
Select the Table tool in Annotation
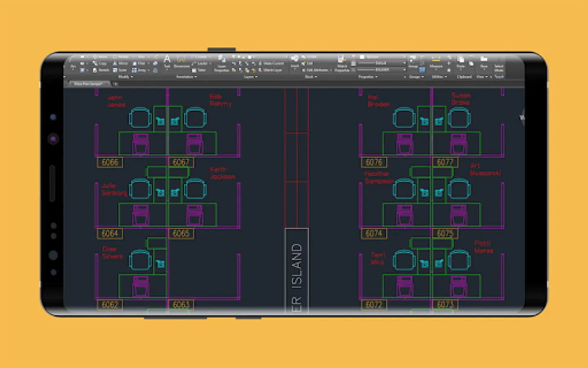[x=198, y=70]
